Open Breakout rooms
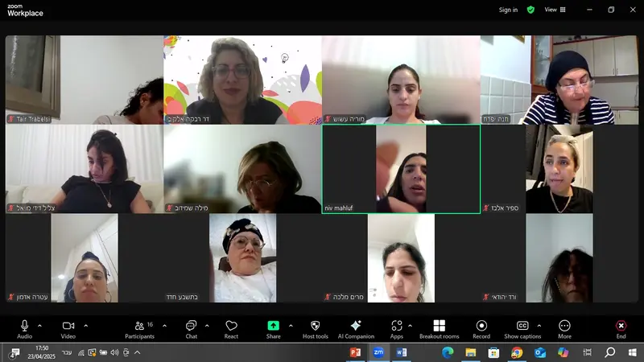The height and width of the screenshot is (362, 644). pos(439,328)
